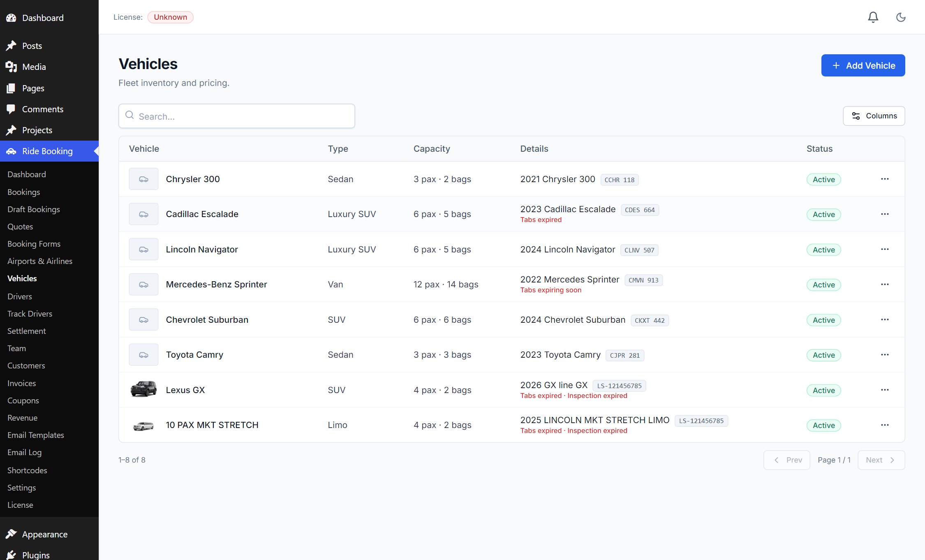Open License submenu item
Viewport: 925px width, 560px height.
21,505
